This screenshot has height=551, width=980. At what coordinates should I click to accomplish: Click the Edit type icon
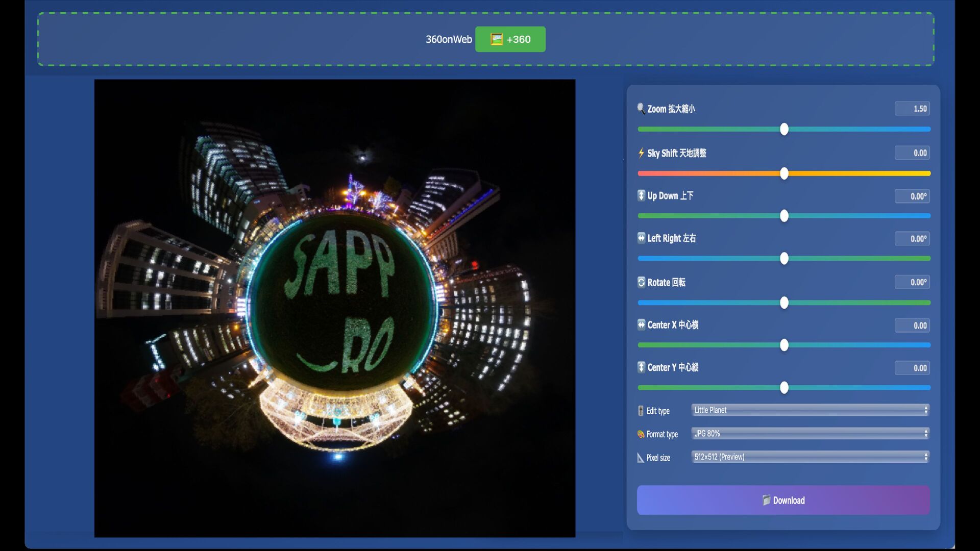click(641, 411)
